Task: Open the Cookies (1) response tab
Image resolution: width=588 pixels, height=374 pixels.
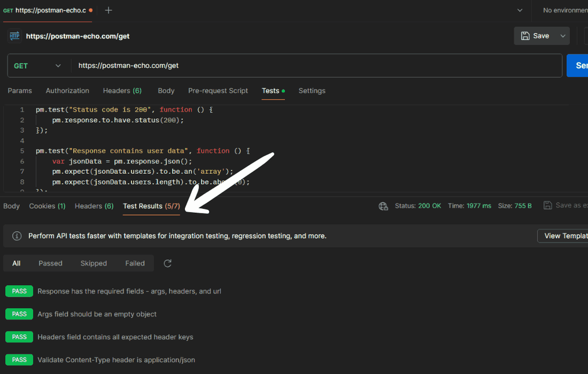Action: tap(47, 206)
